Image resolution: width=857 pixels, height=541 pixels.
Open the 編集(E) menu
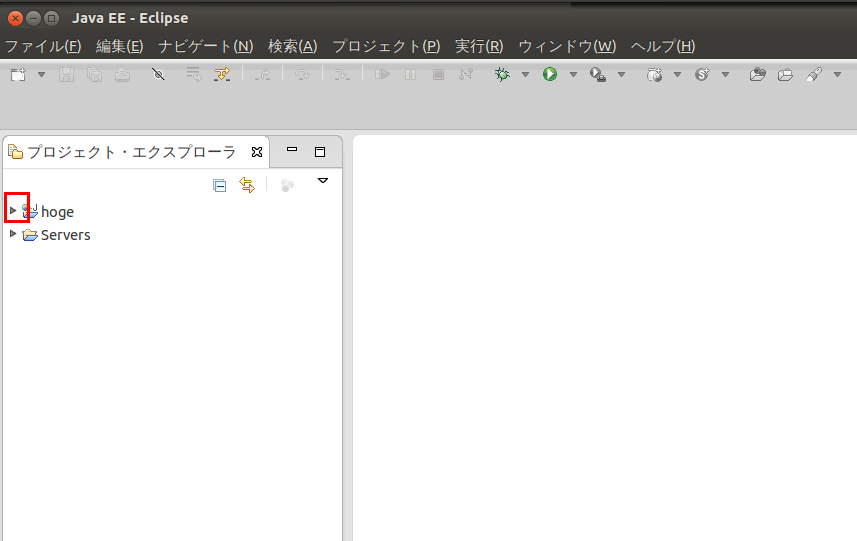(120, 46)
